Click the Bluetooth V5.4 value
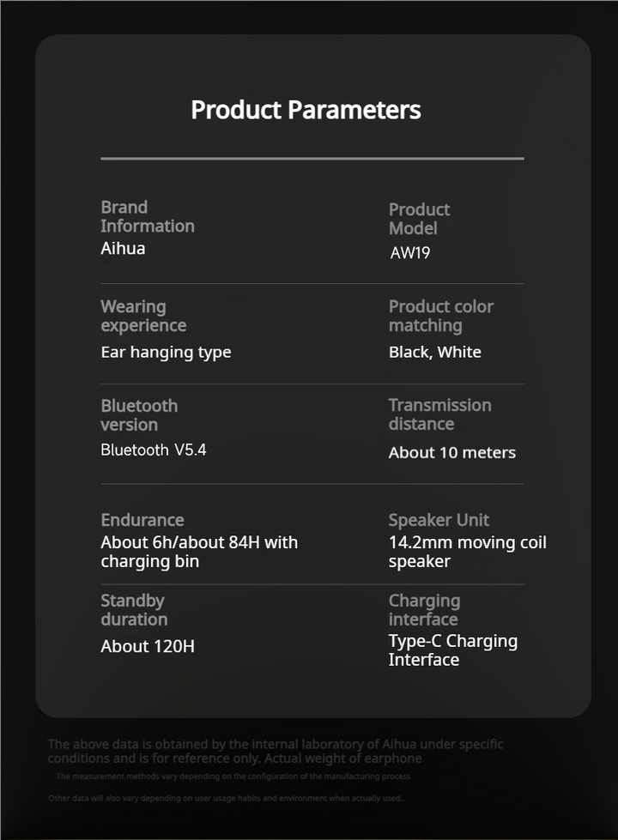This screenshot has width=618, height=840. pyautogui.click(x=153, y=450)
